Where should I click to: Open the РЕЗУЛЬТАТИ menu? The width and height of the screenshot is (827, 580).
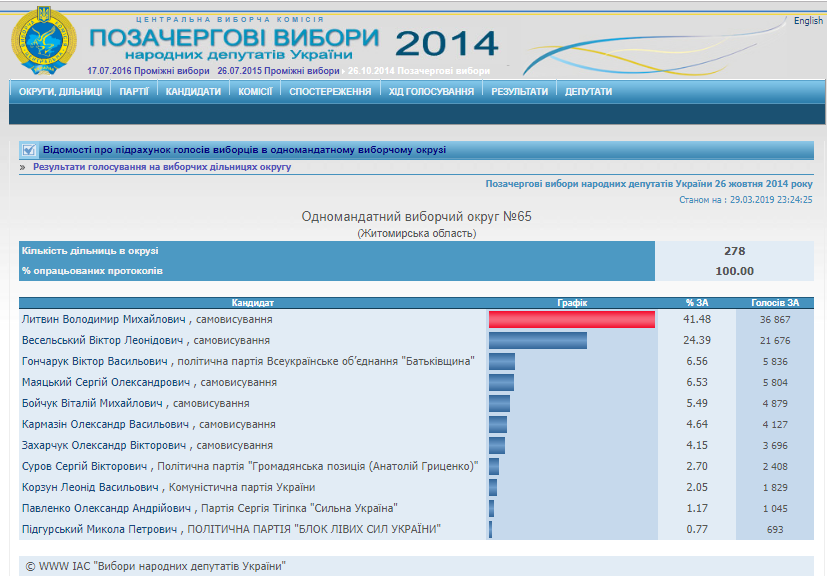click(x=520, y=92)
